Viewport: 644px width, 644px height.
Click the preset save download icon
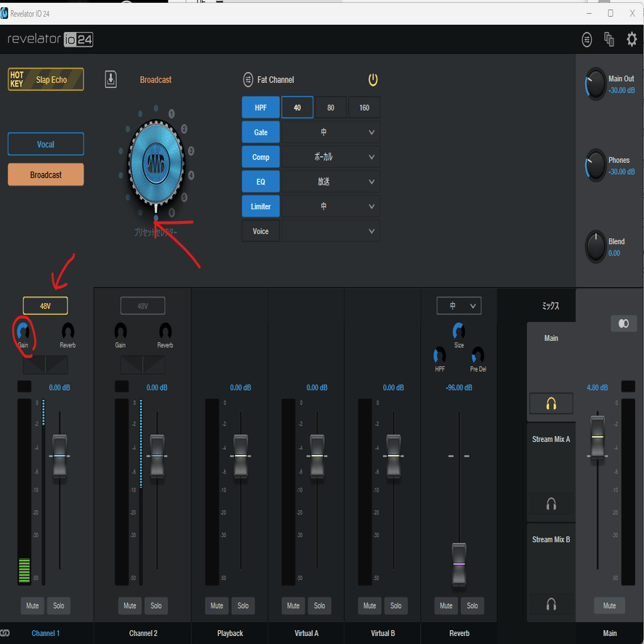(110, 79)
